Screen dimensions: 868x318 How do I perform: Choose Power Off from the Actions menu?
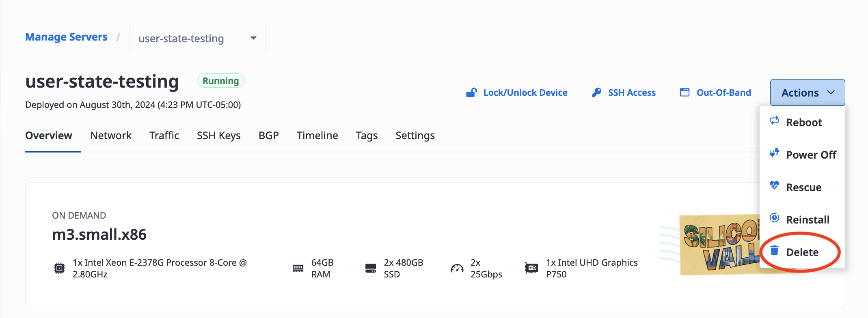pyautogui.click(x=803, y=155)
